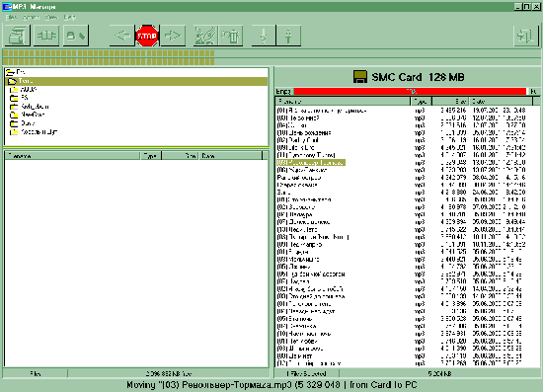Click the computer icon at toolbar start
The image size is (543, 392).
pos(18,36)
